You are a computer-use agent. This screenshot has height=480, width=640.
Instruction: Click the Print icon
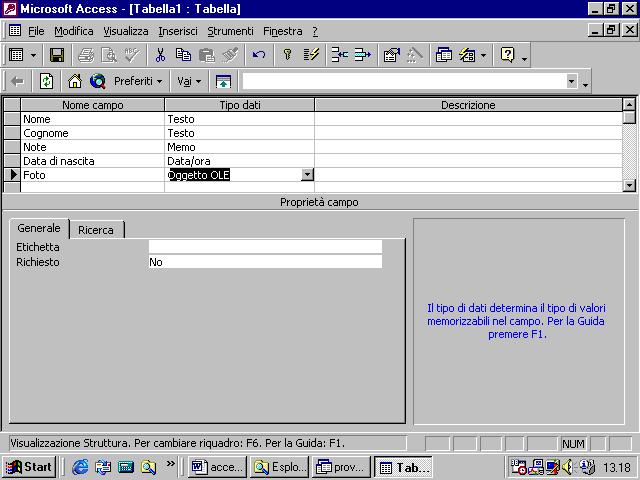(x=86, y=55)
